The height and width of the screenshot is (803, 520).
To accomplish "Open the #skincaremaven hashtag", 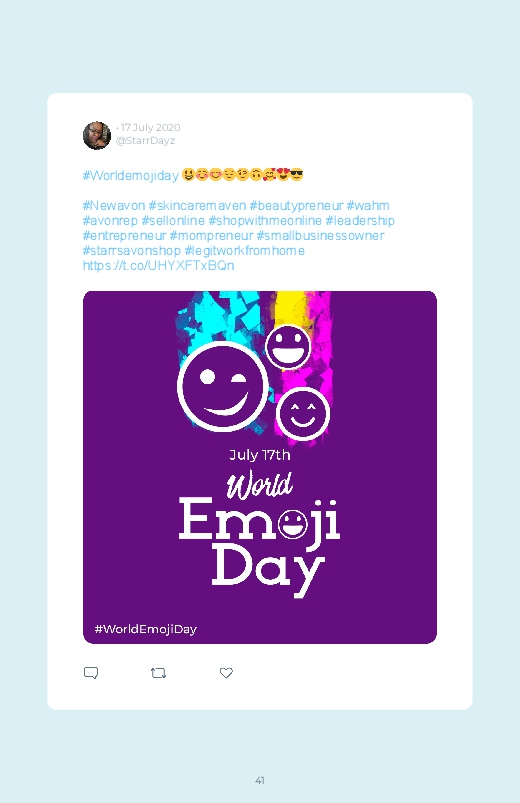I will tap(197, 206).
